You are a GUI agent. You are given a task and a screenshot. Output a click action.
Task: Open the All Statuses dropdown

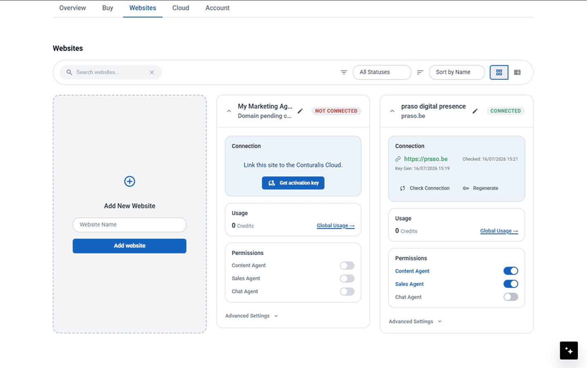pyautogui.click(x=382, y=72)
